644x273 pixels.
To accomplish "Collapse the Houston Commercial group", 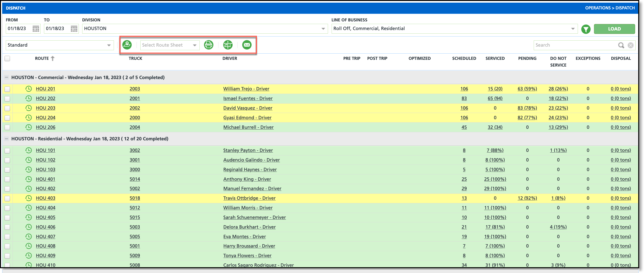I will 7,77.
